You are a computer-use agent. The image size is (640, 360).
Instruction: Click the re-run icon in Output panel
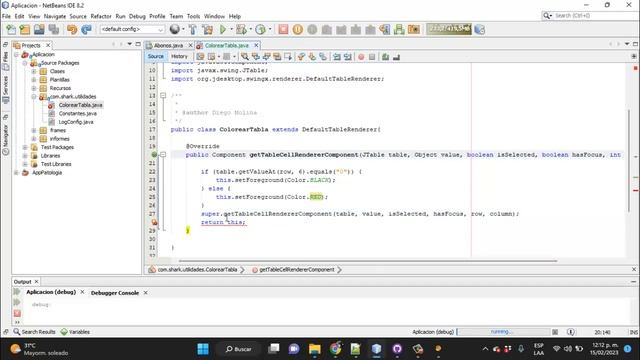17,292
